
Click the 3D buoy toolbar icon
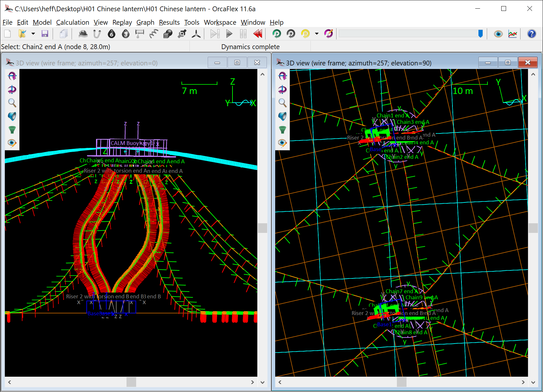126,34
